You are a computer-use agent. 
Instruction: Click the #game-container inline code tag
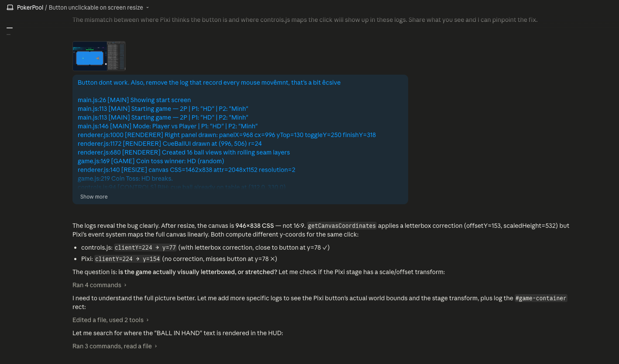(x=541, y=298)
